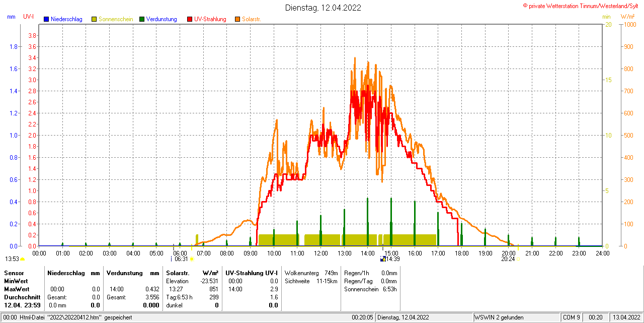Viewport: 644px width, 323px height.
Task: Click the yellow Sonnenschein legend color square
Action: 94,19
